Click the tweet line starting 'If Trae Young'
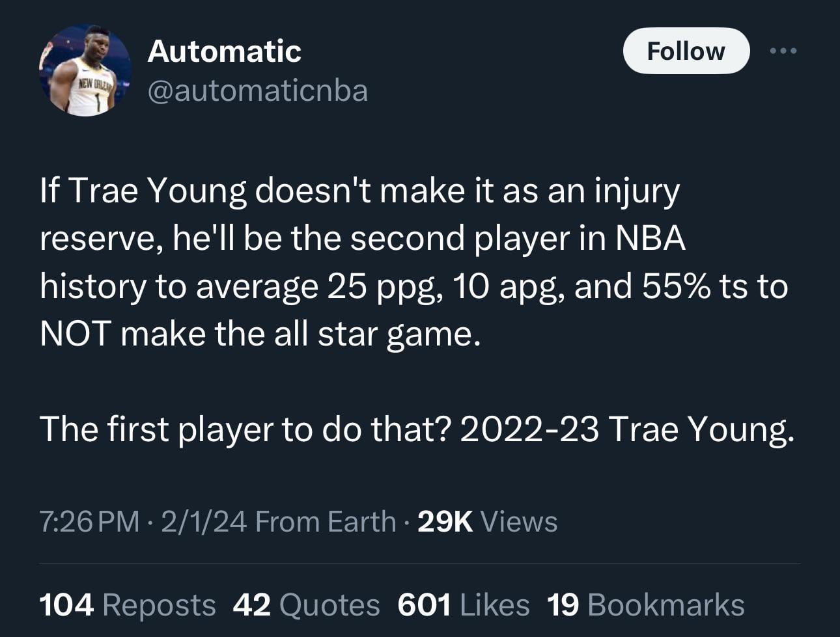 (359, 191)
